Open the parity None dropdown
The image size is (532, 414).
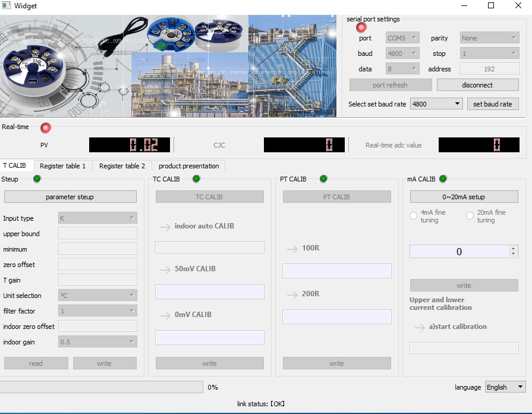(x=490, y=37)
